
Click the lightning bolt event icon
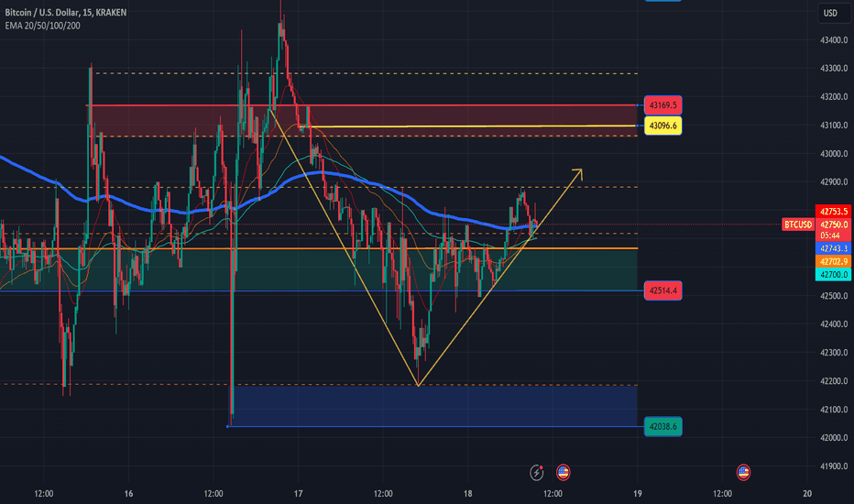pos(536,473)
